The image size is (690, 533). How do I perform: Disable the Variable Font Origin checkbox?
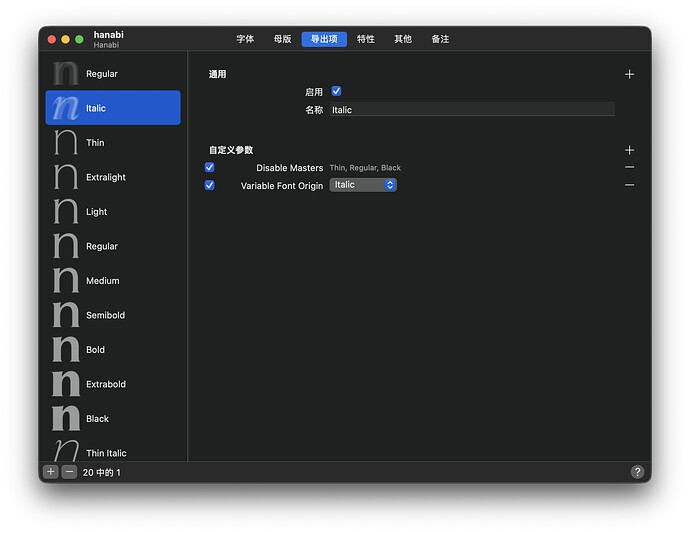210,185
